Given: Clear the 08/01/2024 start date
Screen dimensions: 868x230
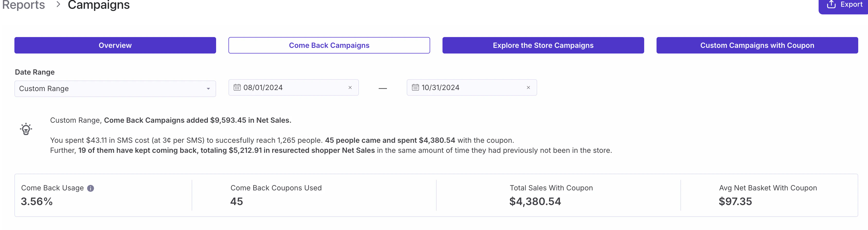Looking at the screenshot, I should 350,87.
